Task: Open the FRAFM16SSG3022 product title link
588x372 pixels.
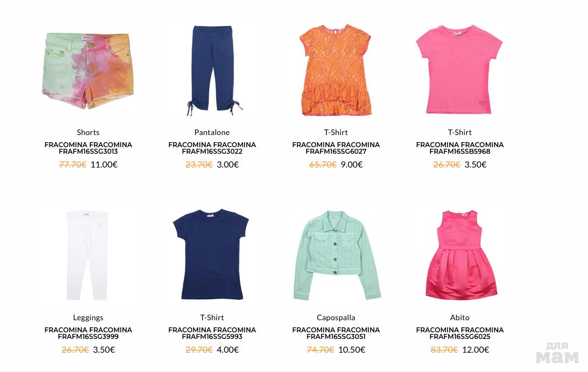Action: (x=213, y=148)
